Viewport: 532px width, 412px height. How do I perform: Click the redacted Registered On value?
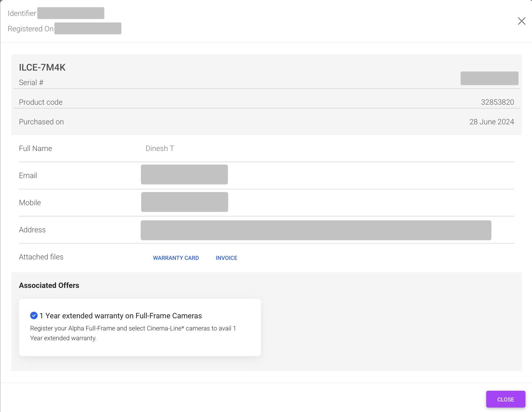88,29
